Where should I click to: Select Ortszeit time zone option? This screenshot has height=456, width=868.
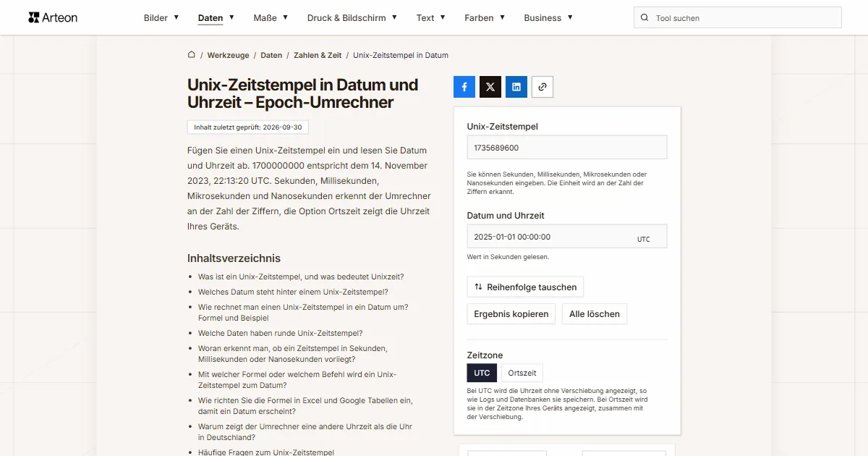point(522,373)
